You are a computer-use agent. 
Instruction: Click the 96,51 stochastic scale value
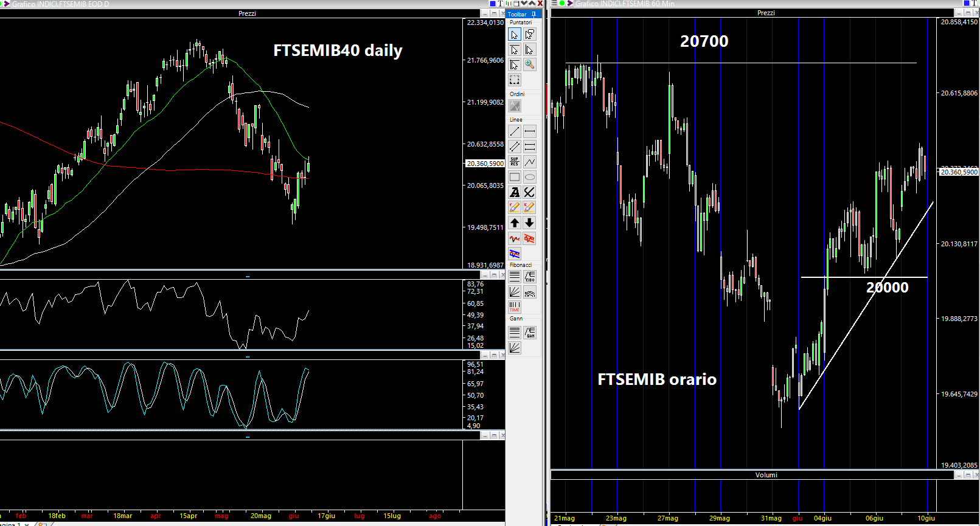tap(476, 365)
